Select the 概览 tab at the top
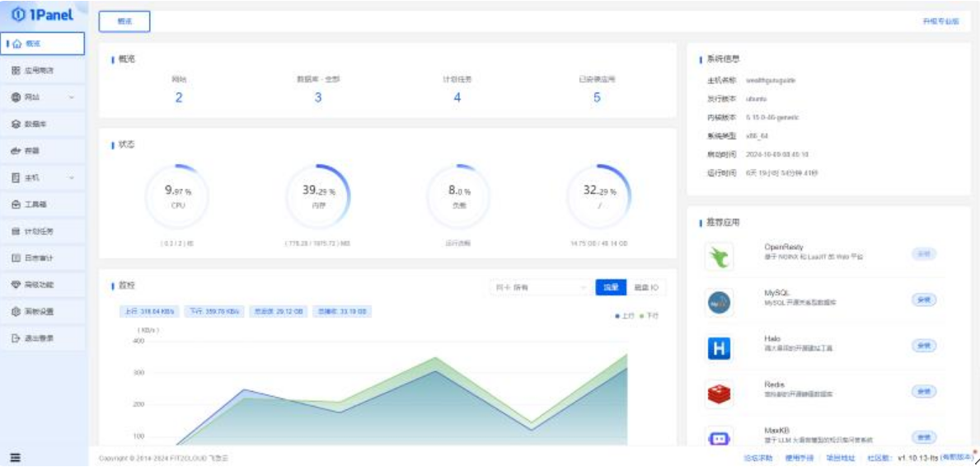 point(124,21)
